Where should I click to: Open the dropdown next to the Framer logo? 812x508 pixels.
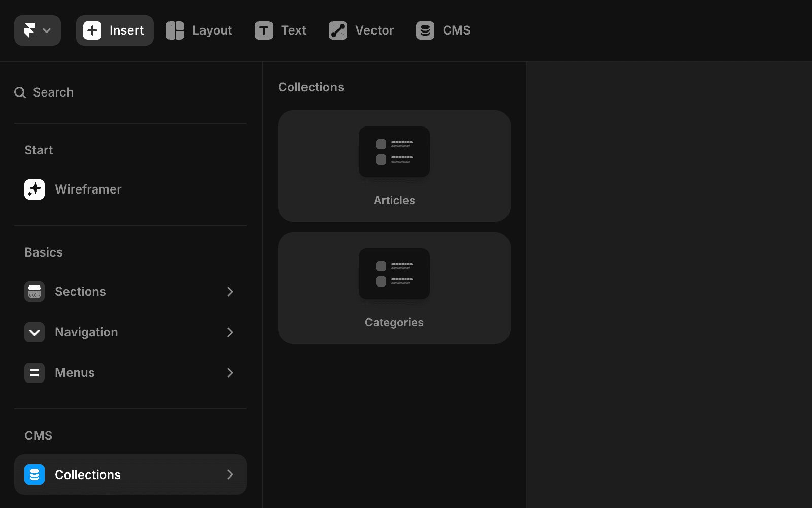click(x=47, y=30)
